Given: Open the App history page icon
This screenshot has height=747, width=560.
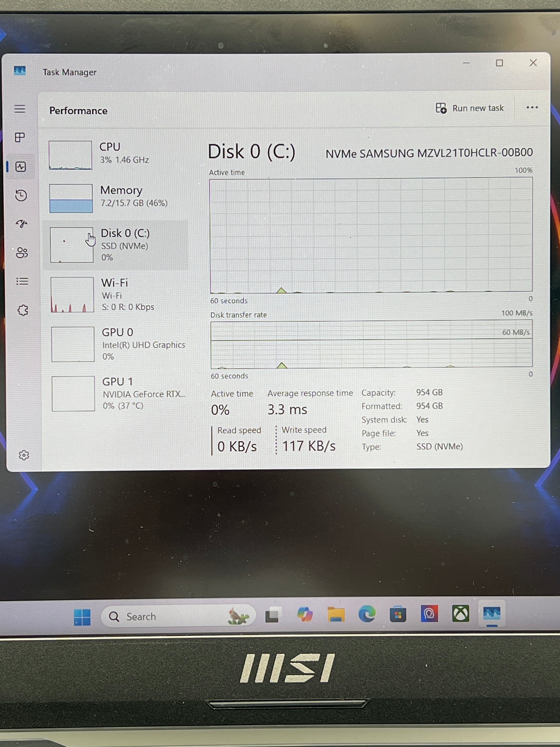Looking at the screenshot, I should click(21, 195).
